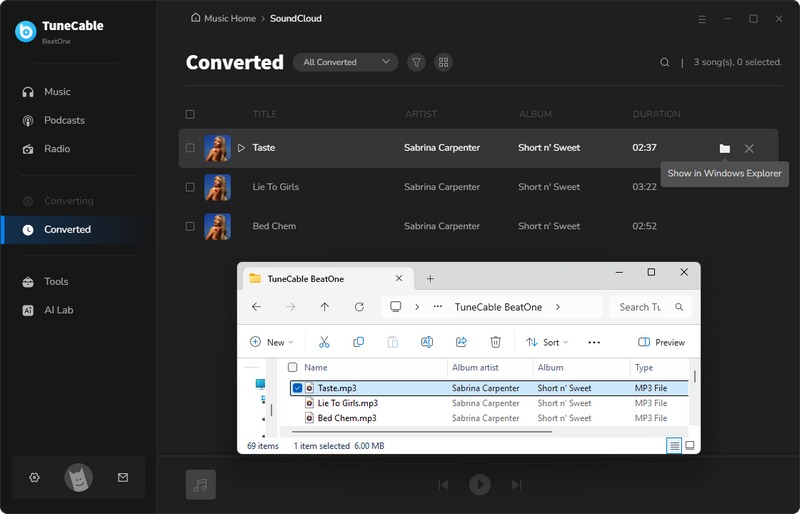Switch Explorer to details view icon
Image resolution: width=800 pixels, height=514 pixels.
674,446
